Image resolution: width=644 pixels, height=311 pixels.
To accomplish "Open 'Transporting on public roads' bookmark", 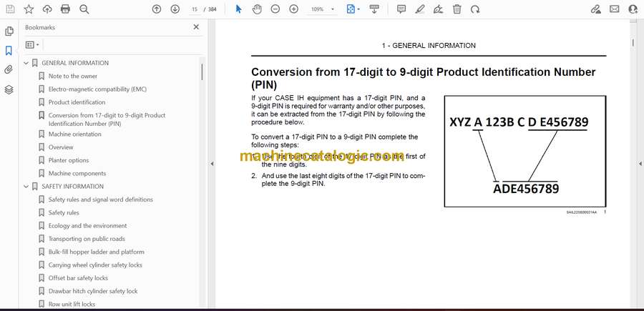I will 87,239.
